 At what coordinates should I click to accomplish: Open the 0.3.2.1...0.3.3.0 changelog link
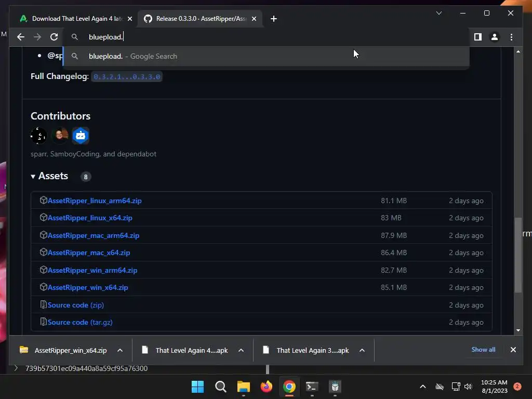point(127,77)
